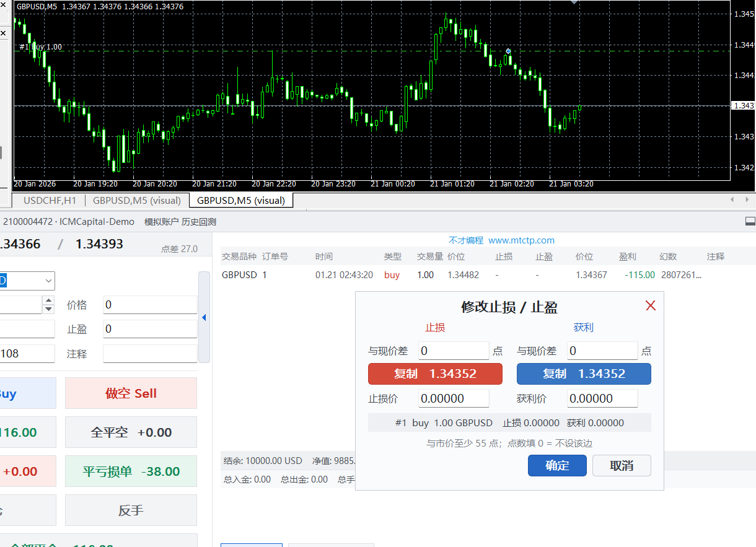Switch to the USDCHF,H1 chart tab
This screenshot has width=756, height=547.
coord(50,200)
